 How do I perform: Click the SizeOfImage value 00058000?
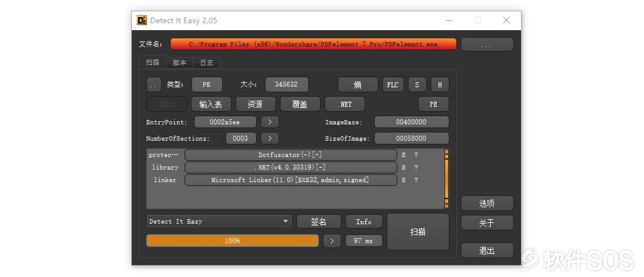point(412,138)
